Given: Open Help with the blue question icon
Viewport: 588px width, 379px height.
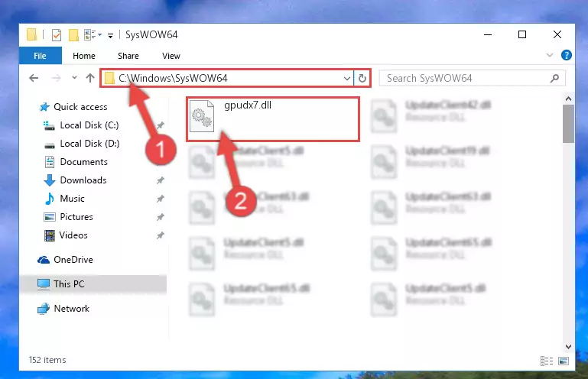Looking at the screenshot, I should pos(567,56).
